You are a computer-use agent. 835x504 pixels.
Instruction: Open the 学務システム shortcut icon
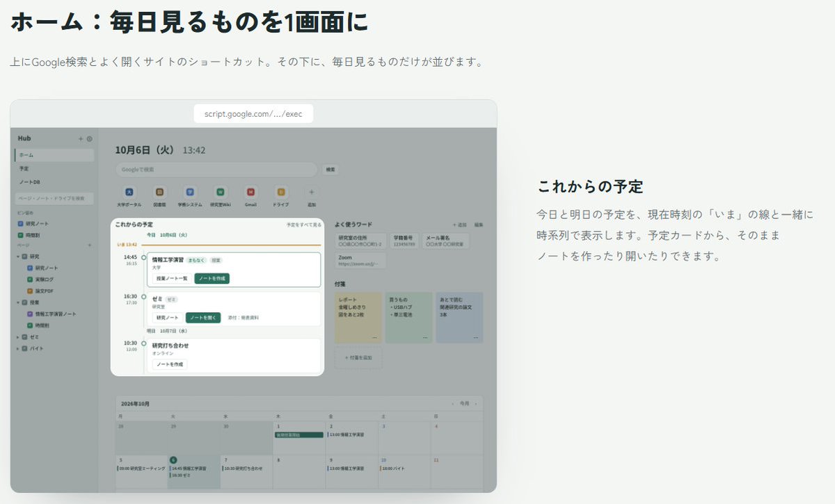coord(190,192)
